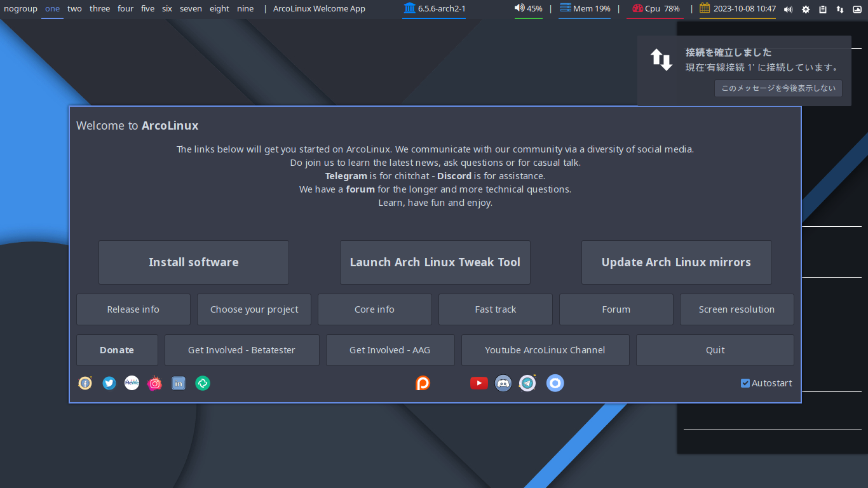The height and width of the screenshot is (488, 868).
Task: Click the Welcome to ArcoLinux heading
Action: [137, 125]
